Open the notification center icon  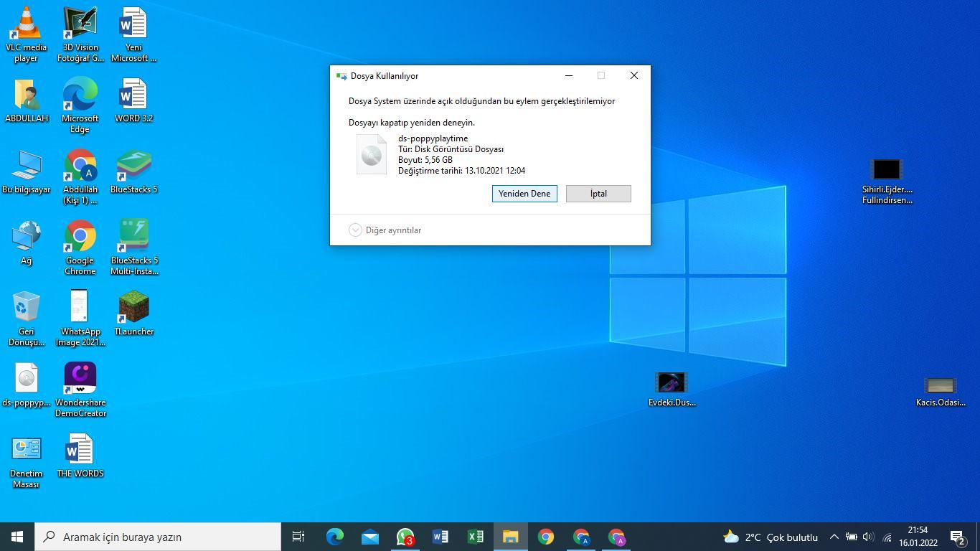click(958, 537)
